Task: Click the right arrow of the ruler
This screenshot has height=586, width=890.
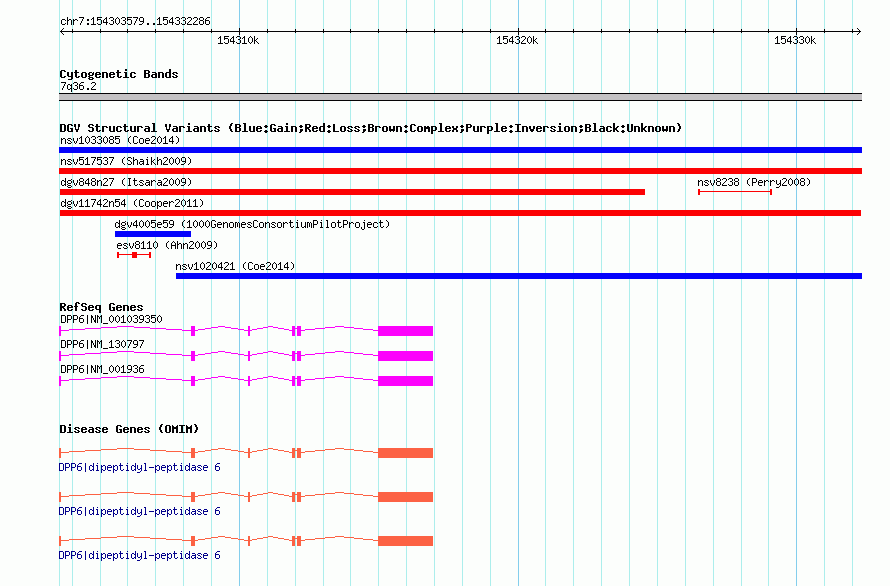Action: tap(858, 31)
